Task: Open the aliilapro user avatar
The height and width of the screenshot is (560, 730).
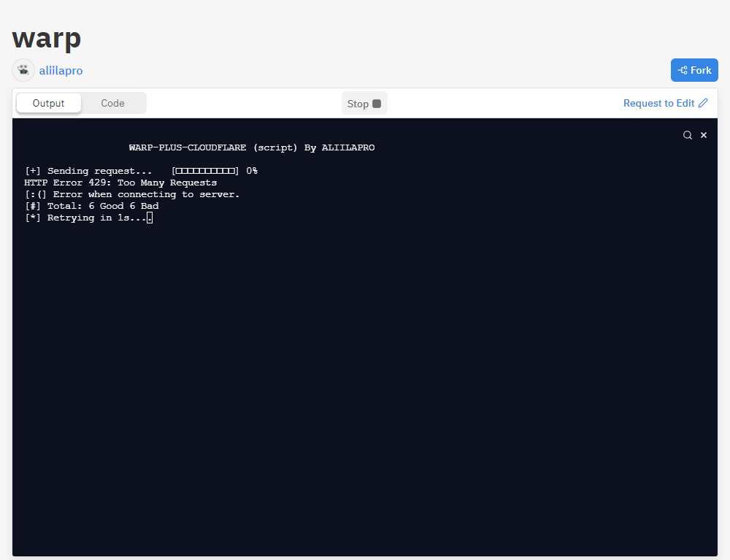Action: click(23, 70)
